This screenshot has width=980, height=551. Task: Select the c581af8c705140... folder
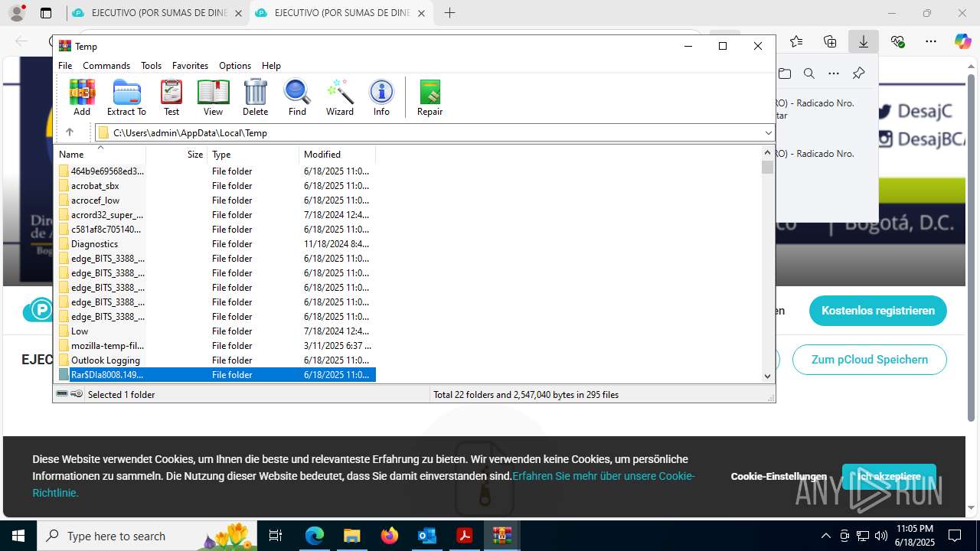pos(106,230)
